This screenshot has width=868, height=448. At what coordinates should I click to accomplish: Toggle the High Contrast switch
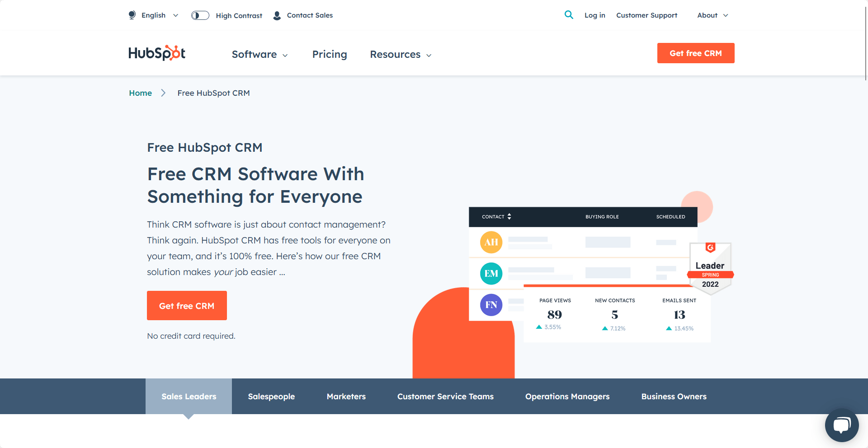click(200, 15)
